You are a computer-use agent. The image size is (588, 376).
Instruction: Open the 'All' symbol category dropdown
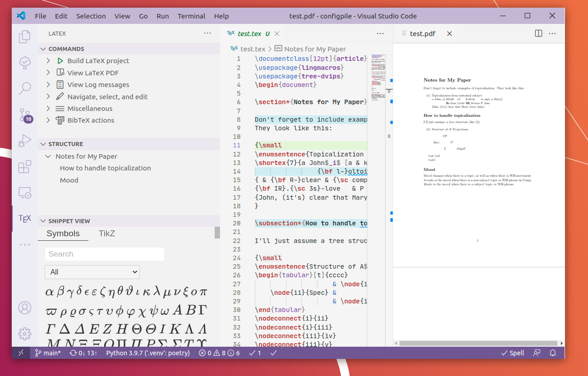92,272
